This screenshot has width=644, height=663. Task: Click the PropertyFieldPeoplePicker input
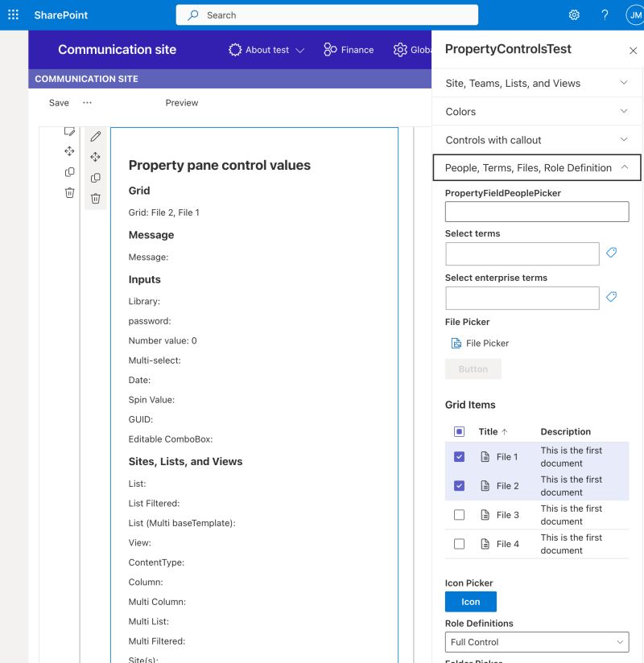pos(537,212)
